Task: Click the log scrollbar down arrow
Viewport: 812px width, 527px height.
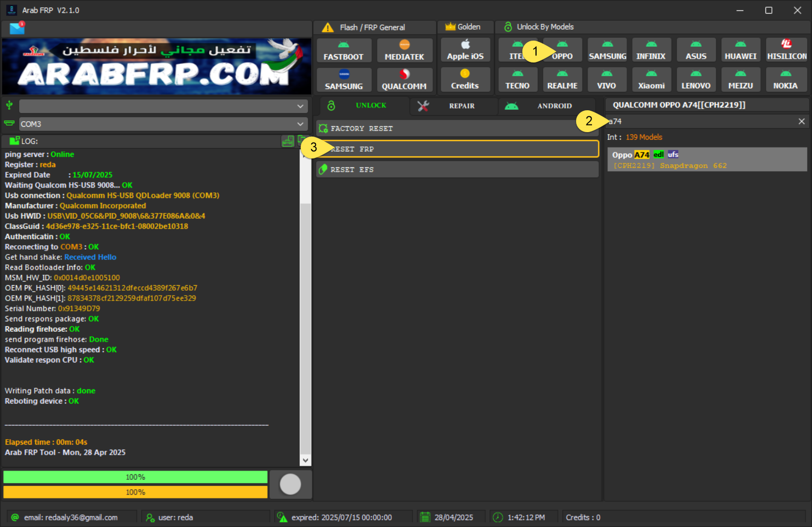Action: (x=306, y=460)
